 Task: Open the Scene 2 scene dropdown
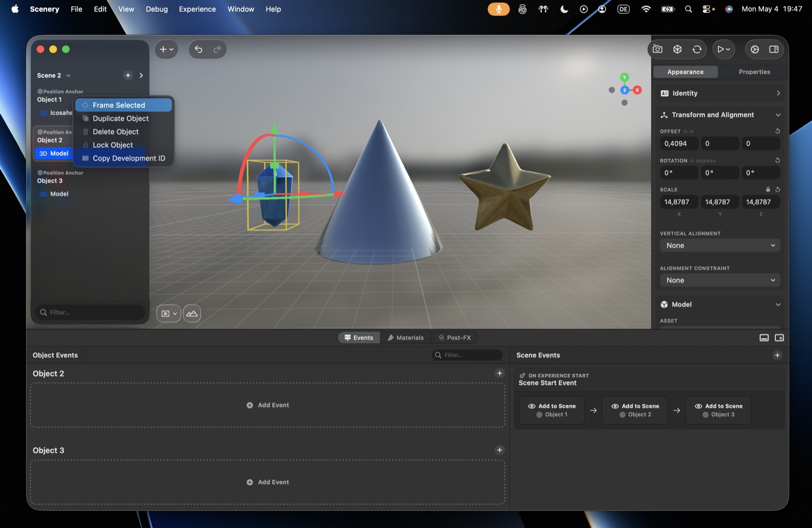[x=54, y=75]
